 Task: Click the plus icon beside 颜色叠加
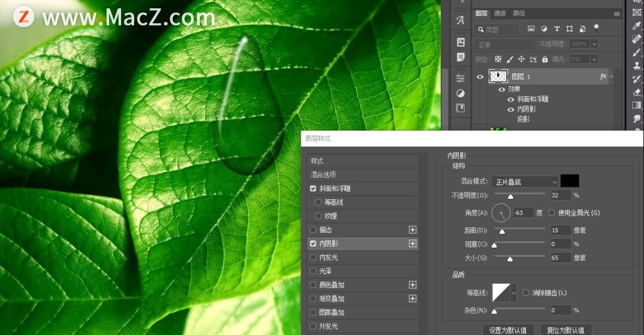(x=413, y=285)
